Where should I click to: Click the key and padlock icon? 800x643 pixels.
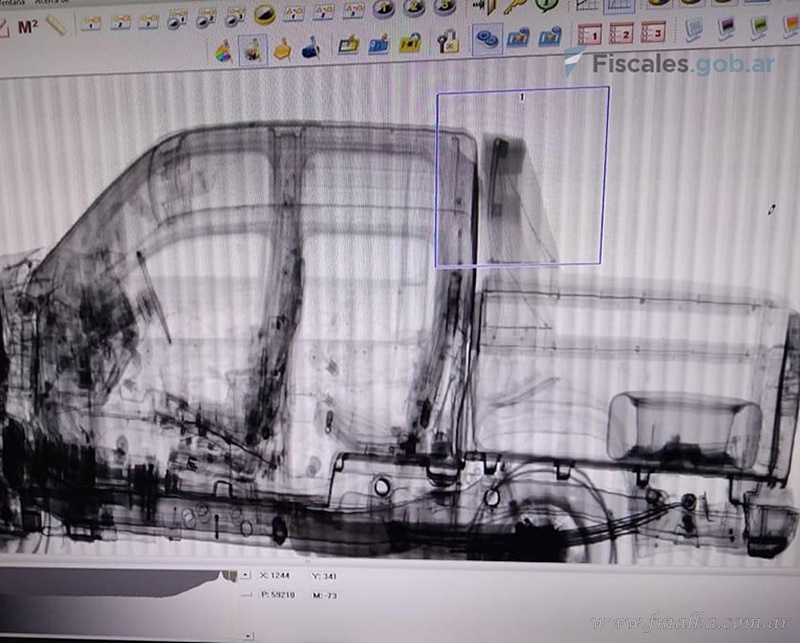447,42
